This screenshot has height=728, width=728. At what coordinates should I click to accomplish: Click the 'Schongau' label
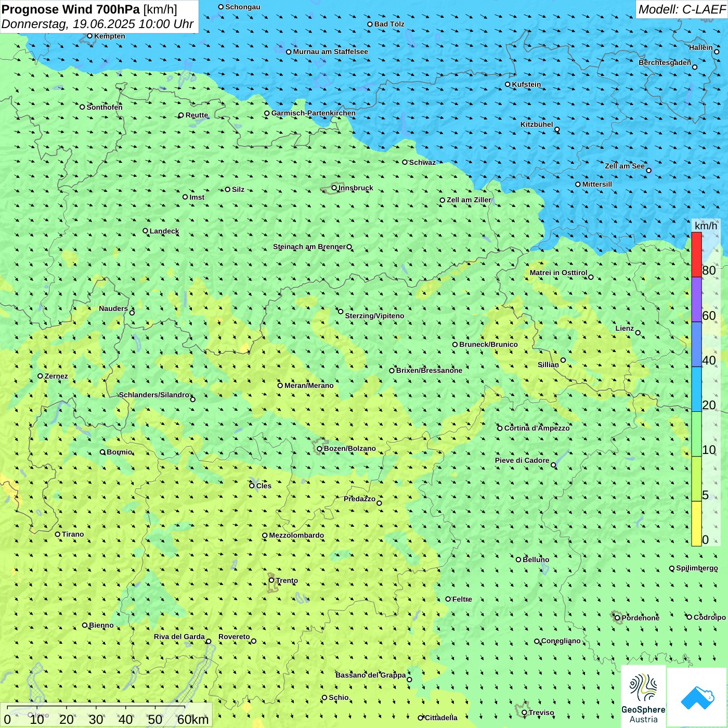point(242,7)
